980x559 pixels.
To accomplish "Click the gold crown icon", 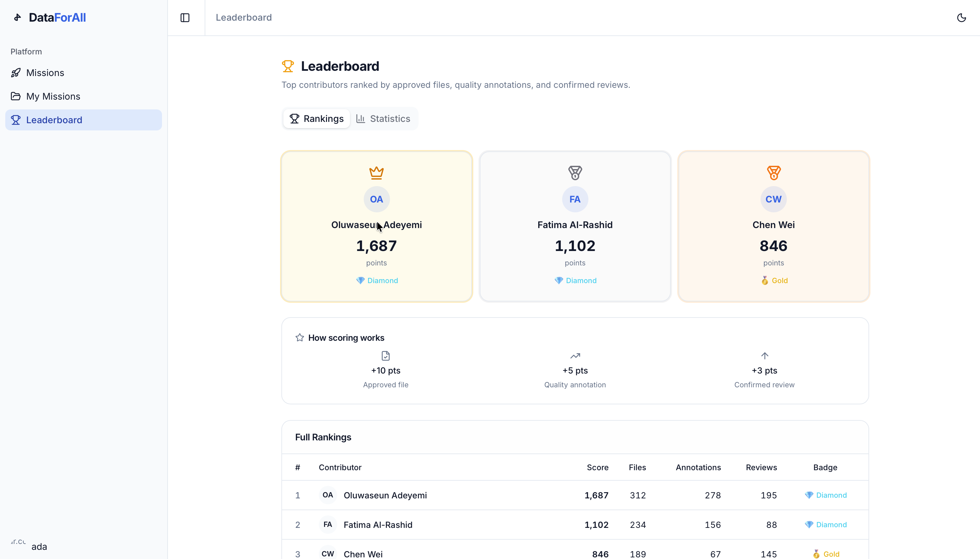I will [376, 172].
